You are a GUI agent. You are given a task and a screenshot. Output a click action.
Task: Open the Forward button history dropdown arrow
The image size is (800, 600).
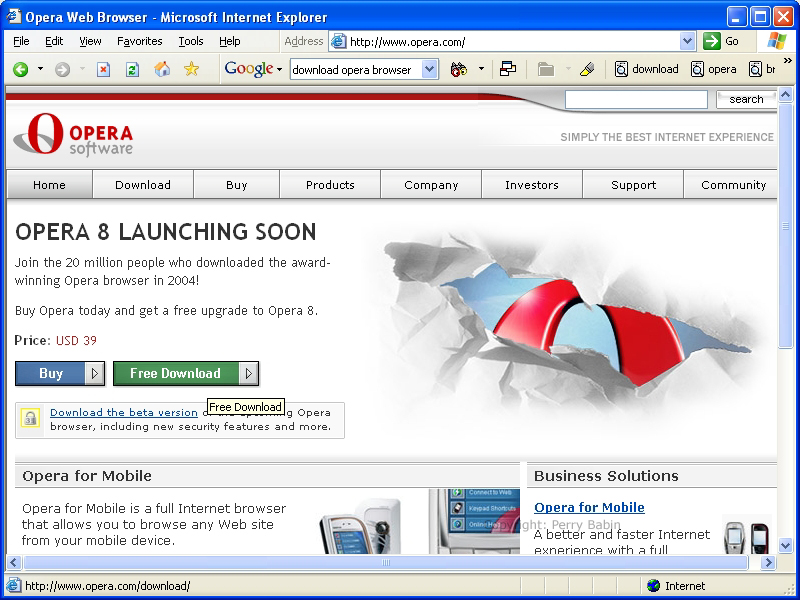tap(82, 69)
